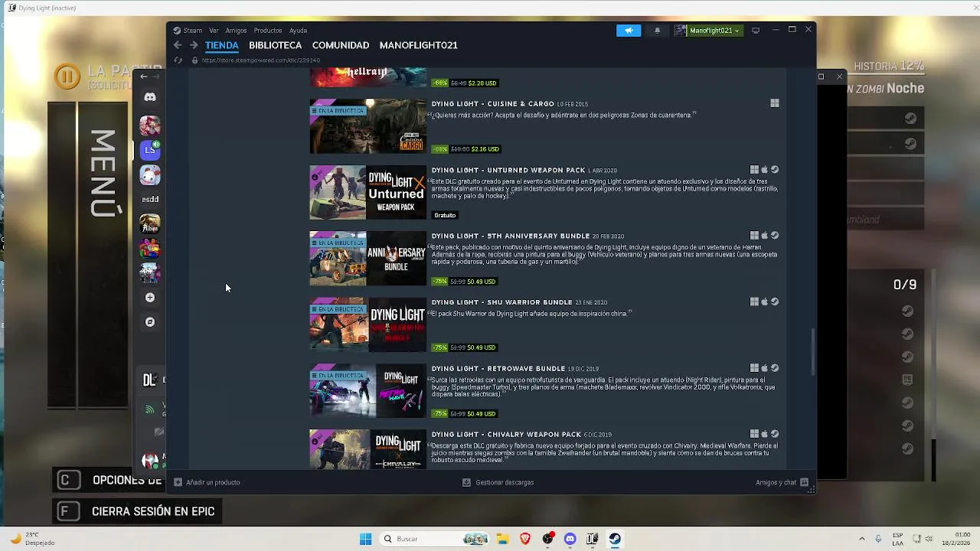Select the Albion server in Discord
Image resolution: width=980 pixels, height=551 pixels.
(x=150, y=223)
